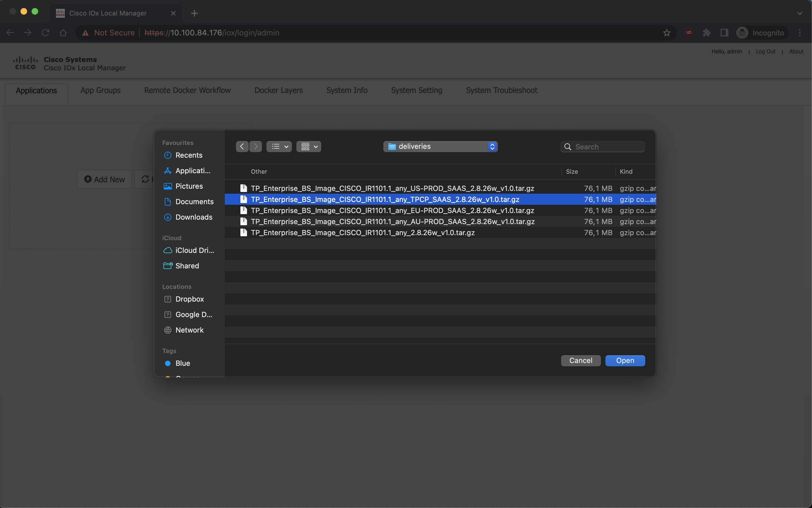This screenshot has height=508, width=812.
Task: Open Downloads in the sidebar
Action: 194,217
